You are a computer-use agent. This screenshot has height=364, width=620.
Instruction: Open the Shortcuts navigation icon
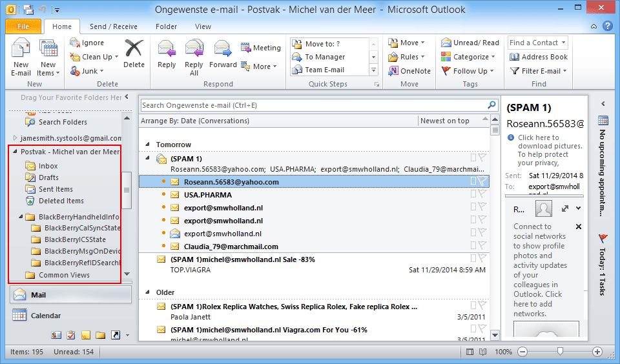[x=116, y=335]
